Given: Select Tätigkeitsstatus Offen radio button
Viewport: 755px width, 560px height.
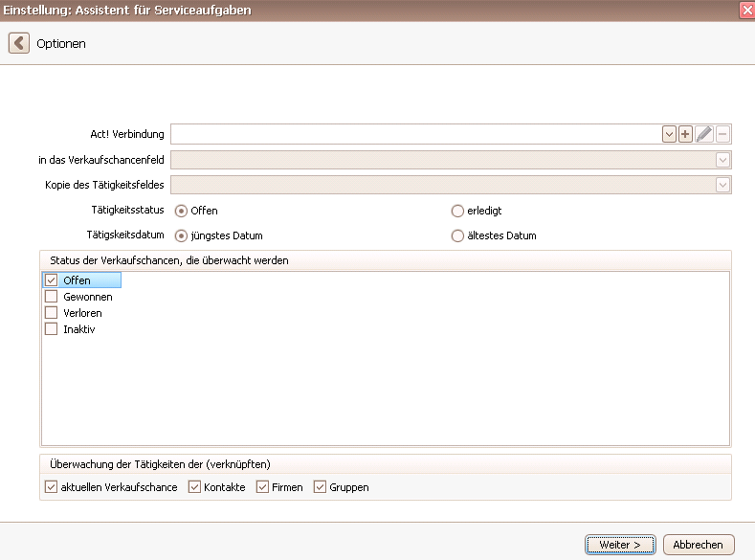Looking at the screenshot, I should pos(181,211).
